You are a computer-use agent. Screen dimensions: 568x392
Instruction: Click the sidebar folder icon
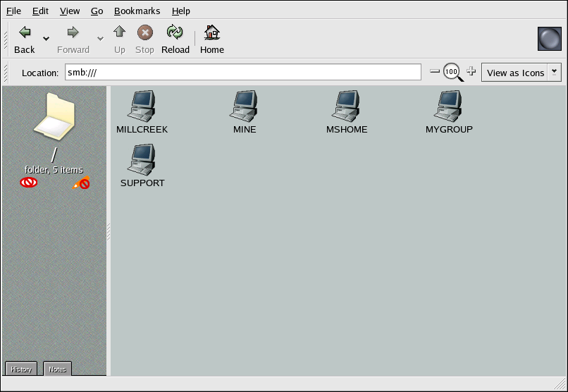54,116
